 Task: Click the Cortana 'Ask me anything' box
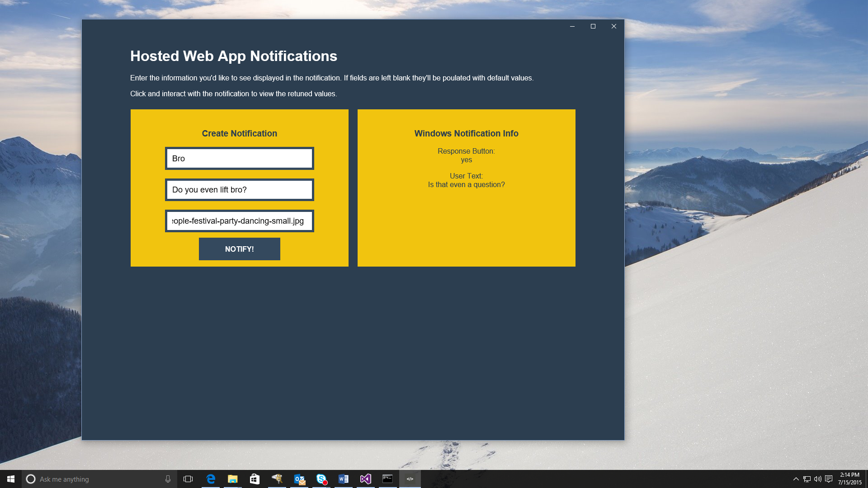coord(95,479)
